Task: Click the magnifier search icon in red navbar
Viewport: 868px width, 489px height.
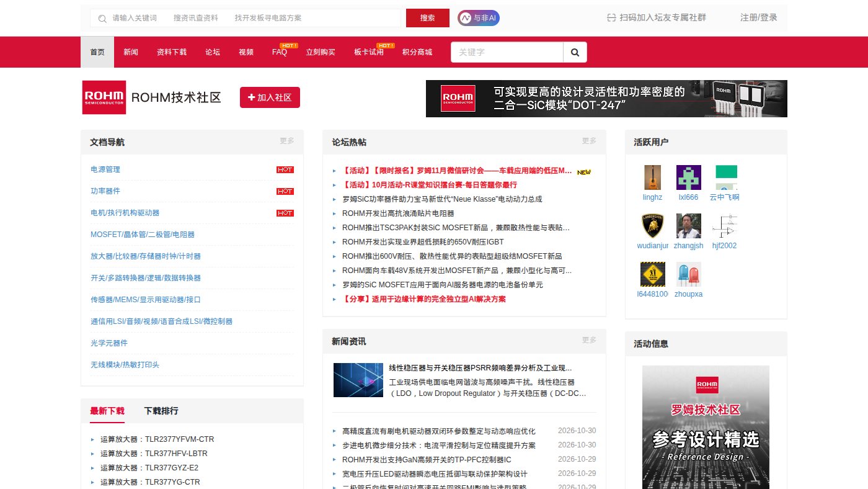Action: click(575, 52)
